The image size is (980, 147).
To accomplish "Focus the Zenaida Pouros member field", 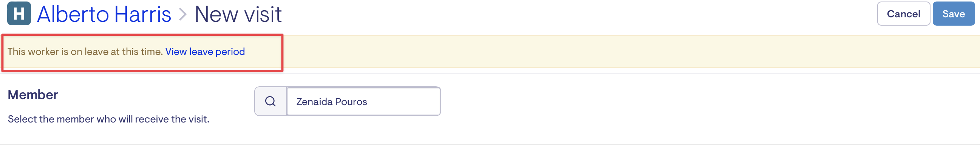I will click(x=363, y=101).
